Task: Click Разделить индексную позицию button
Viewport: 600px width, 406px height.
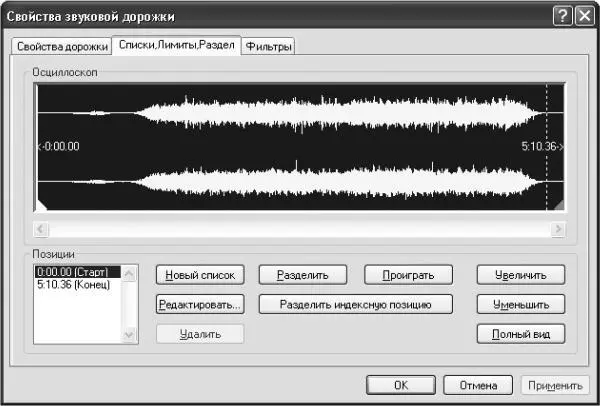Action: (355, 304)
